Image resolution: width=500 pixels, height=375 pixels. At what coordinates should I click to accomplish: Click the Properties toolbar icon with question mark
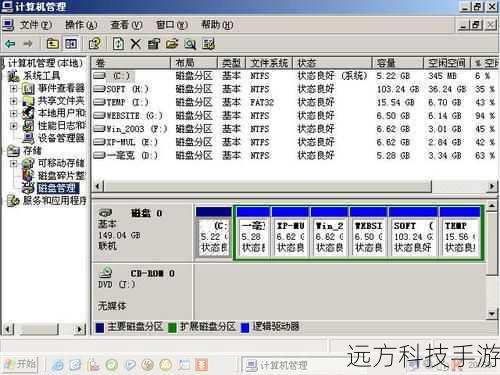95,44
